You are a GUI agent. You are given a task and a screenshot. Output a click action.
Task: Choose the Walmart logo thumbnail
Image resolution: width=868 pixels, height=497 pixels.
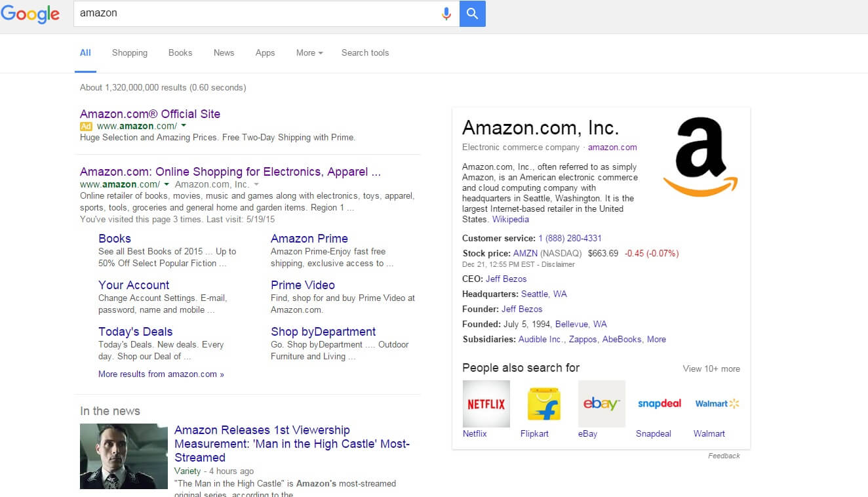(x=717, y=404)
